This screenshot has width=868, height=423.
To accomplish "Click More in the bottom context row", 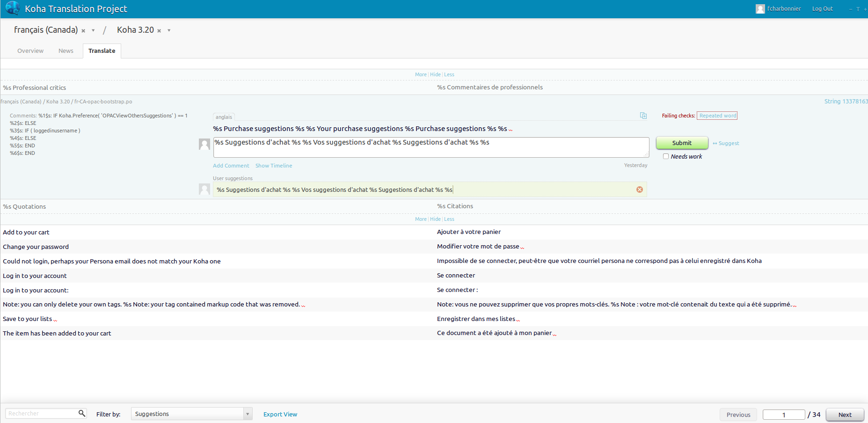I will (x=421, y=219).
